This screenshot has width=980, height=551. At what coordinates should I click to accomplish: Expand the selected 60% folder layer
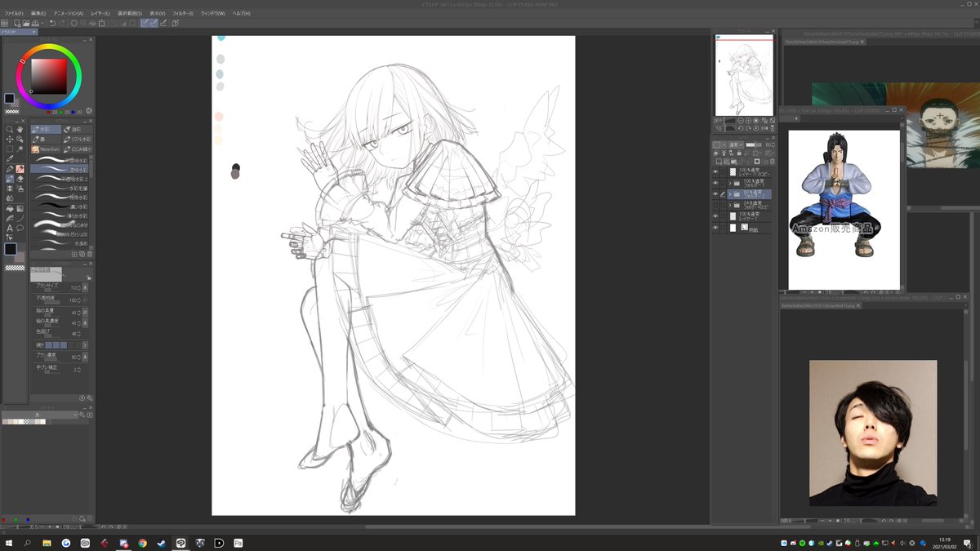[730, 193]
